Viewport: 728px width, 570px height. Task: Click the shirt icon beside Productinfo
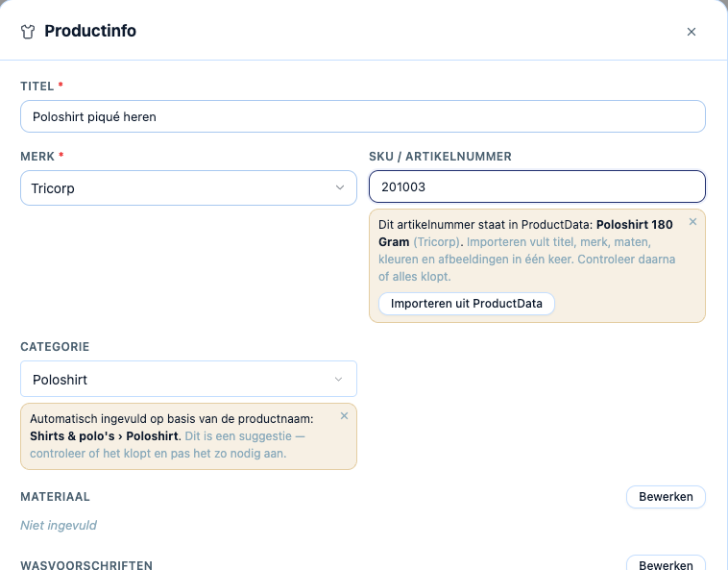[28, 32]
